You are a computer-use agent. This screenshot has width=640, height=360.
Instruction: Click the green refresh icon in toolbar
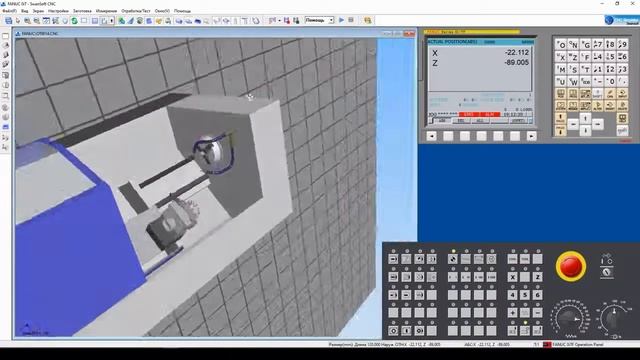[x=74, y=20]
